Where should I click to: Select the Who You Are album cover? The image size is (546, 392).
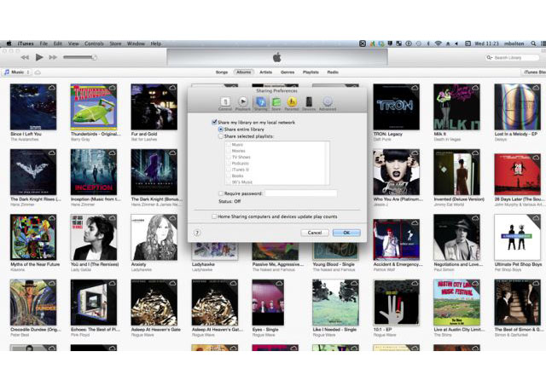(396, 172)
